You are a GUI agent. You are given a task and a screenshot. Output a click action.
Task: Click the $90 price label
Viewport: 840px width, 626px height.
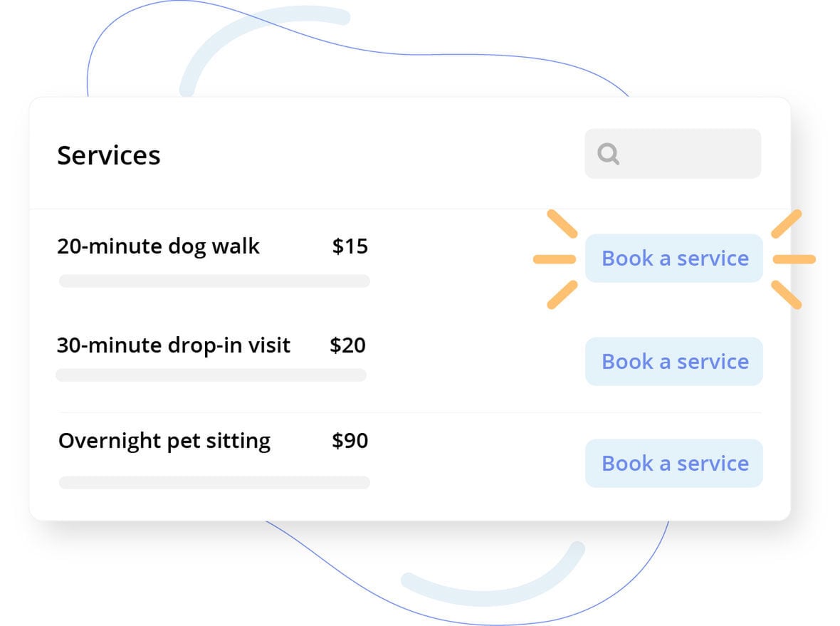click(x=350, y=441)
